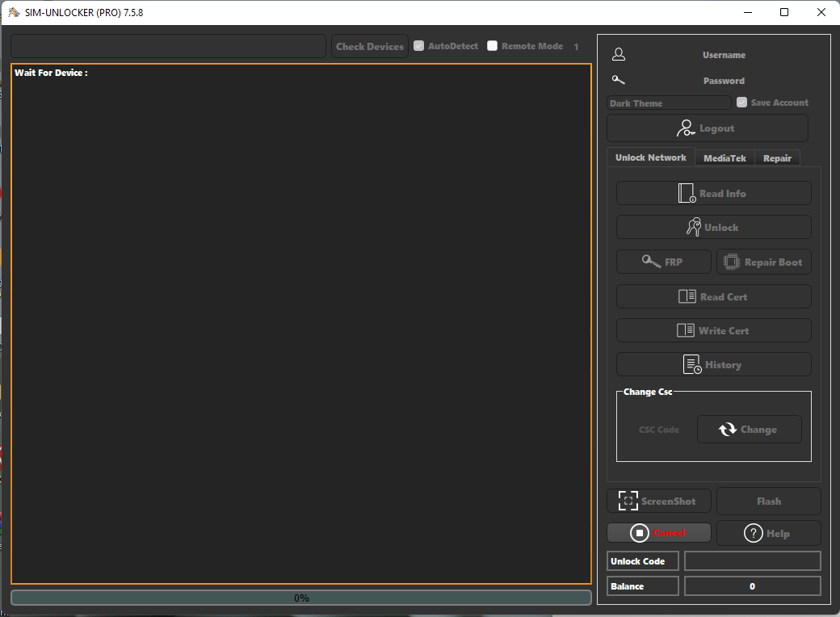Toggle the Save Account checkbox

(x=741, y=103)
